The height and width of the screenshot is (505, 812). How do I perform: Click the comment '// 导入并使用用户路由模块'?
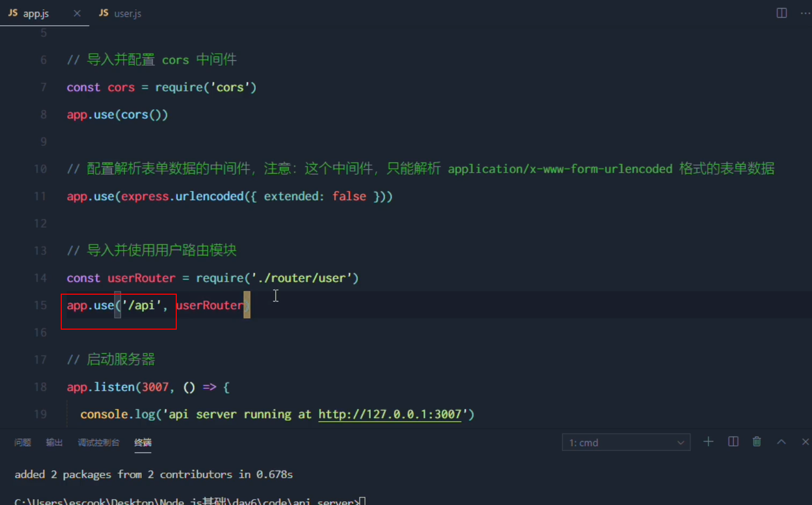click(x=152, y=251)
